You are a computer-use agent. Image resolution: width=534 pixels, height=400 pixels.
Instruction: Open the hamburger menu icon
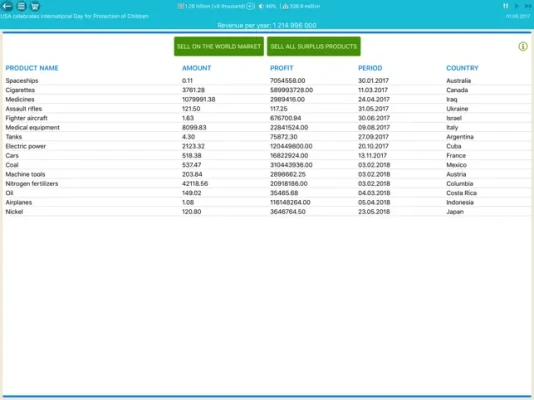21,6
